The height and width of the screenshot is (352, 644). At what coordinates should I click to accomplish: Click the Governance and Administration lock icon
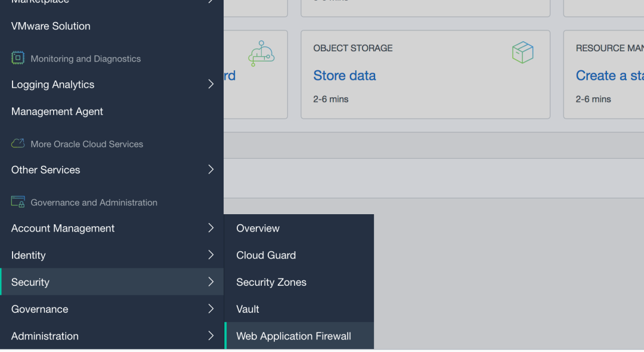pyautogui.click(x=18, y=202)
